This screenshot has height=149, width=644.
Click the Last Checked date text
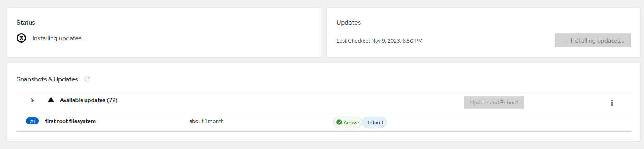379,41
